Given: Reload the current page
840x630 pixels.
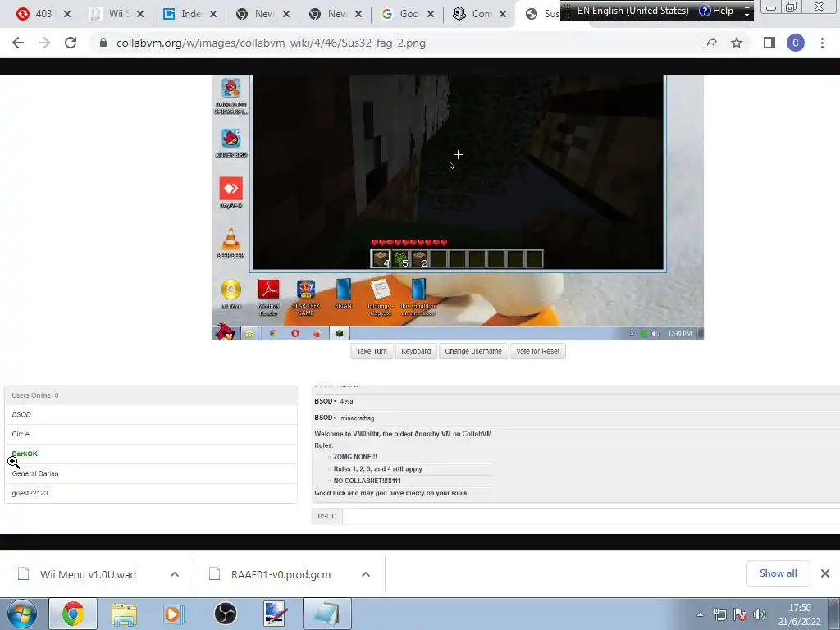Looking at the screenshot, I should tap(71, 43).
